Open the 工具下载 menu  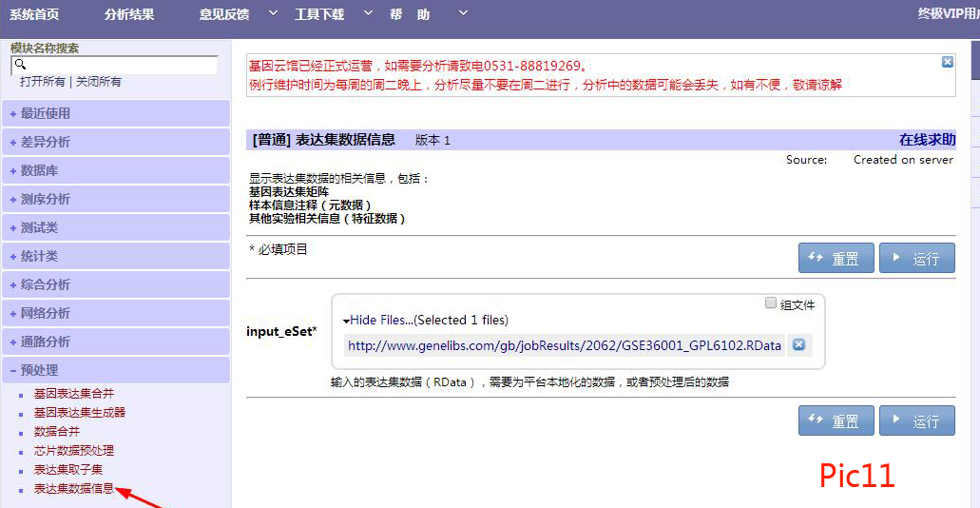pyautogui.click(x=319, y=14)
